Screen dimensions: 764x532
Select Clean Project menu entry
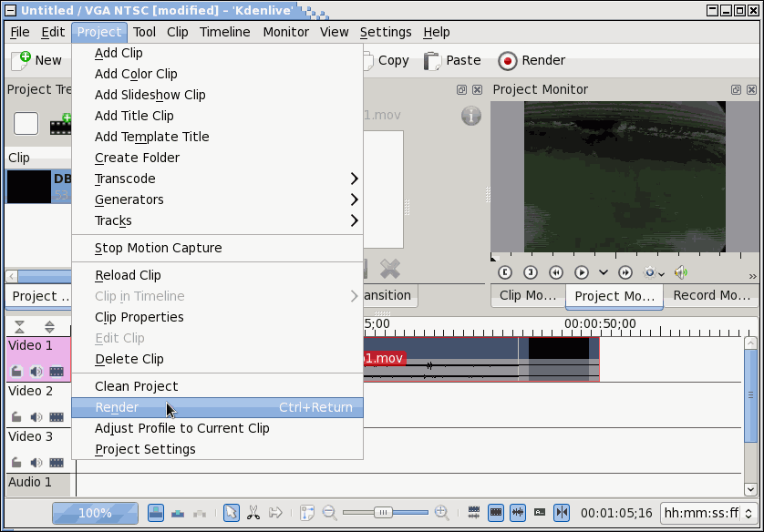point(217,386)
